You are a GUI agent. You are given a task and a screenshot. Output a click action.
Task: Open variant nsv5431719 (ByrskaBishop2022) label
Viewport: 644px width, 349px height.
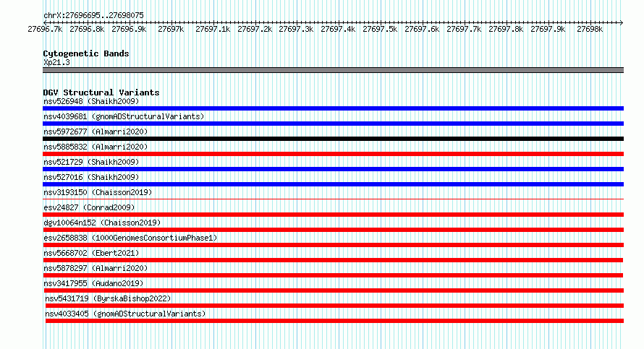[108, 298]
